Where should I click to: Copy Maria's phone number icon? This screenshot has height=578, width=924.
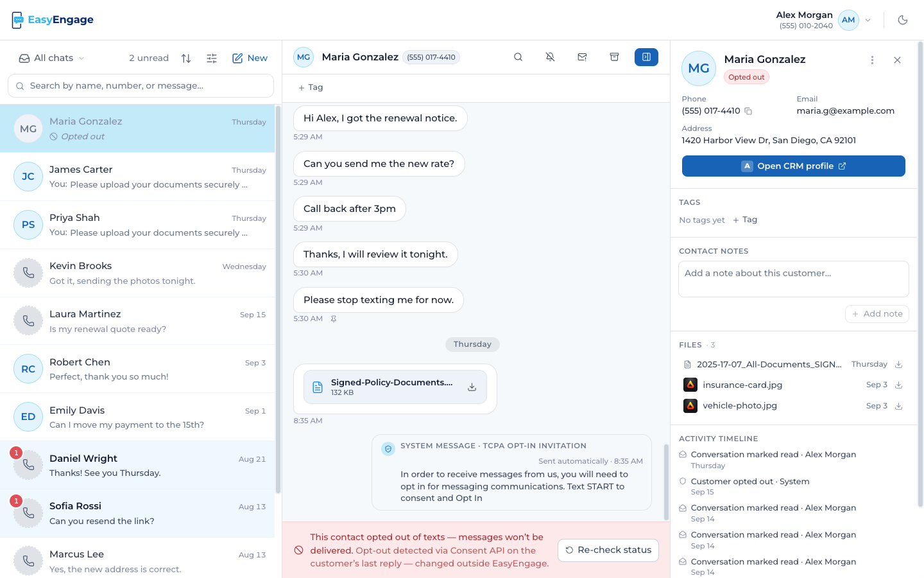click(x=748, y=111)
